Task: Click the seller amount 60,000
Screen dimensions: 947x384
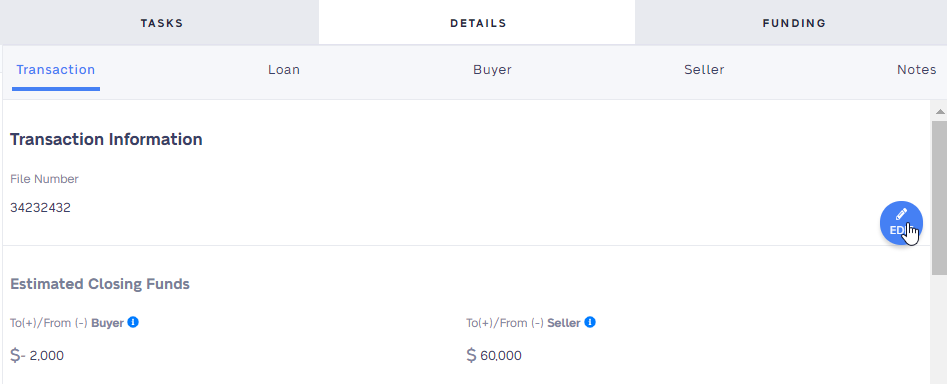Action: (x=501, y=356)
